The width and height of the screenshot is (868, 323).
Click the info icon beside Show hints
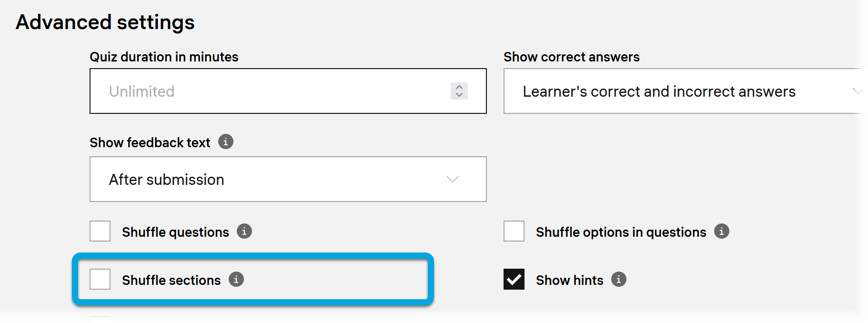(619, 280)
